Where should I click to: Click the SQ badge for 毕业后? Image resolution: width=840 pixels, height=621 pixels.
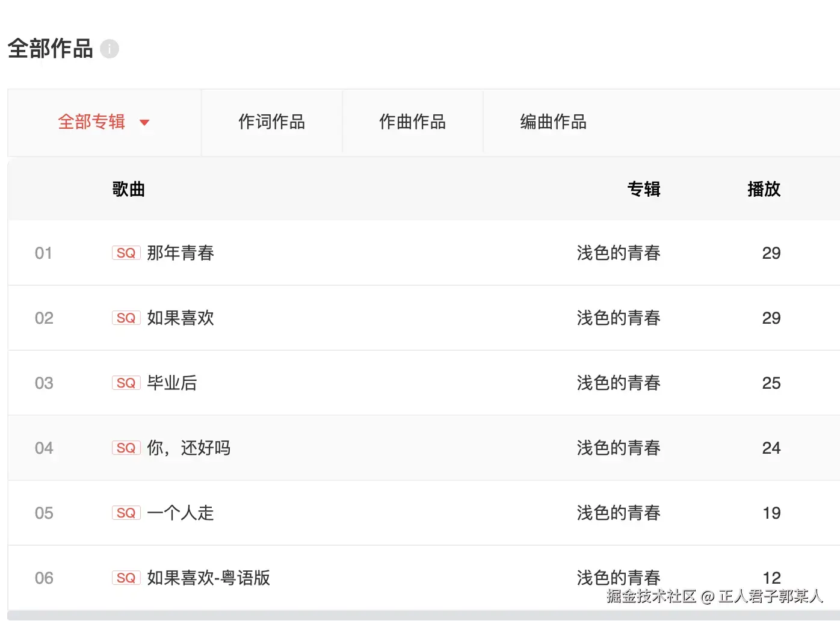pyautogui.click(x=126, y=383)
